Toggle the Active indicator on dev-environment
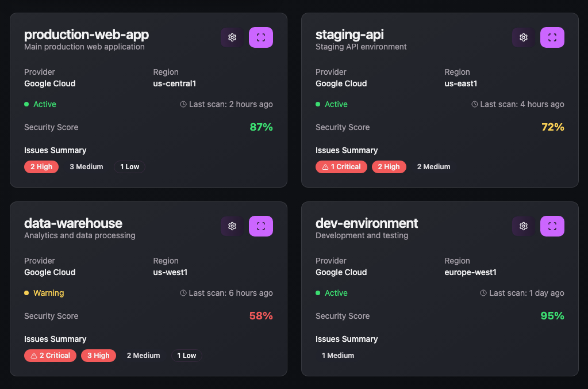This screenshot has width=588, height=389. click(x=331, y=293)
